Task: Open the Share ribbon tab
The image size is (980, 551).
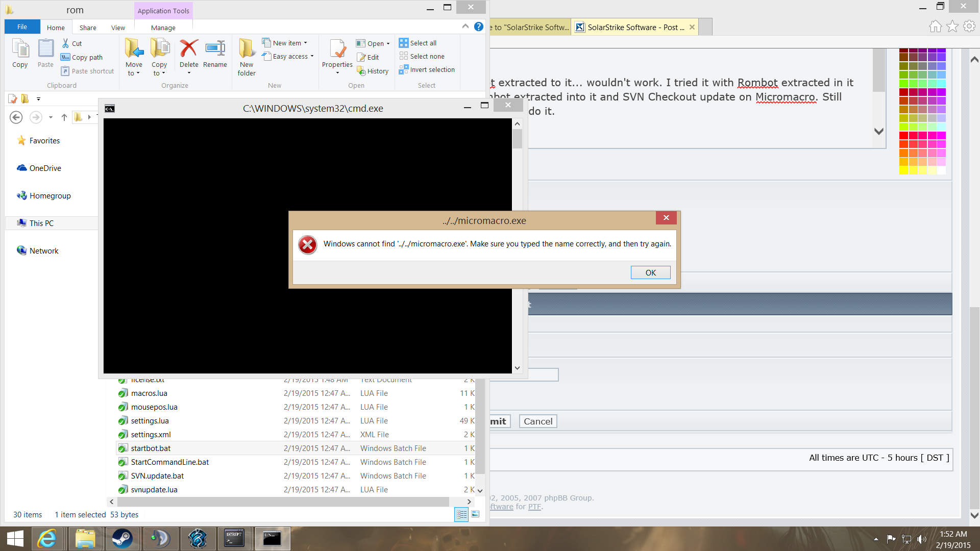Action: click(88, 28)
